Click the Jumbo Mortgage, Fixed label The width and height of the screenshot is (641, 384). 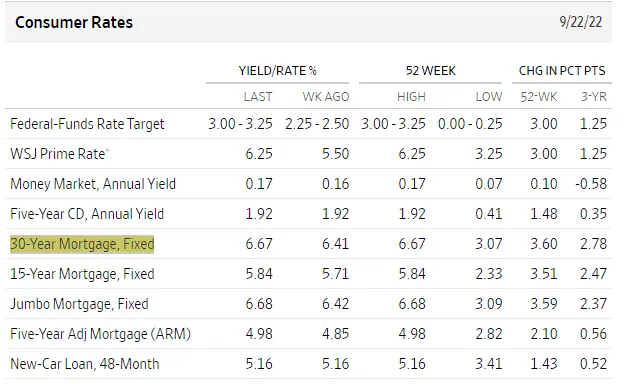(x=79, y=304)
